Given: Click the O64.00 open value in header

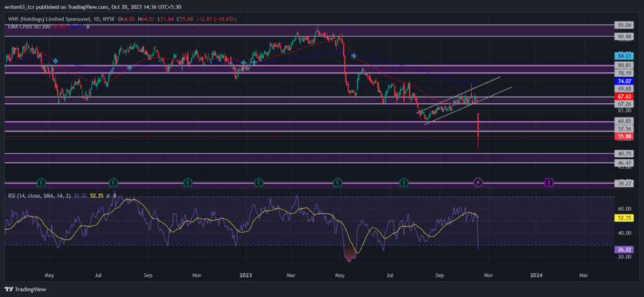Looking at the screenshot, I should [126, 19].
